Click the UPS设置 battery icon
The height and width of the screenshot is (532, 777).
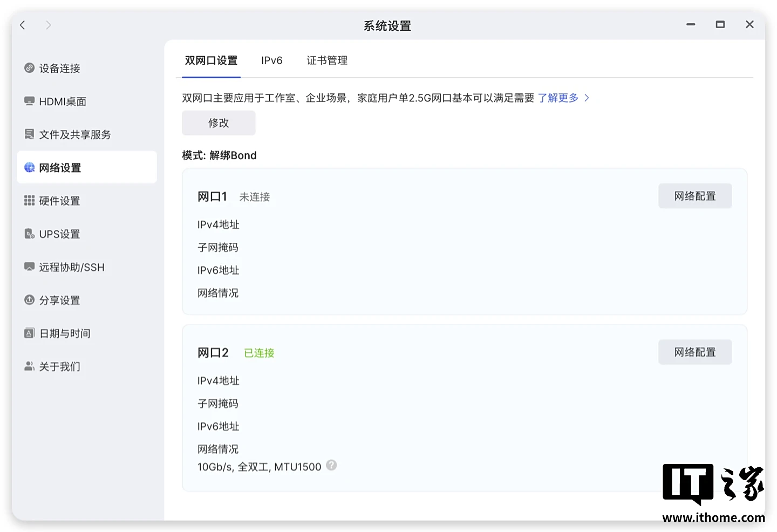(30, 234)
